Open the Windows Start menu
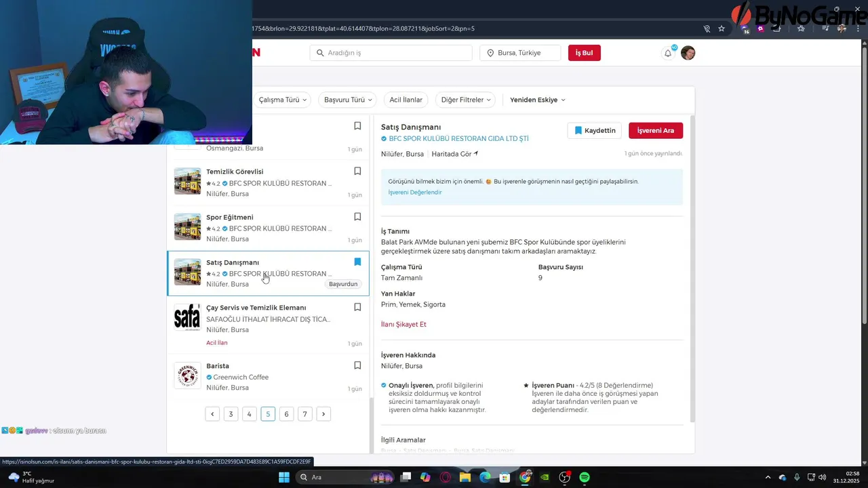The image size is (868, 488). click(284, 477)
